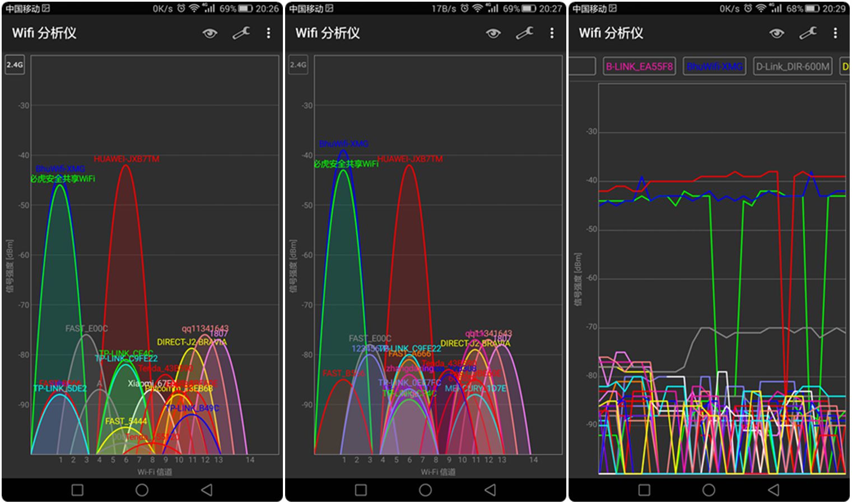This screenshot has width=852, height=504.
Task: Select the D-Link_DIR-600M network tab
Action: [x=792, y=67]
